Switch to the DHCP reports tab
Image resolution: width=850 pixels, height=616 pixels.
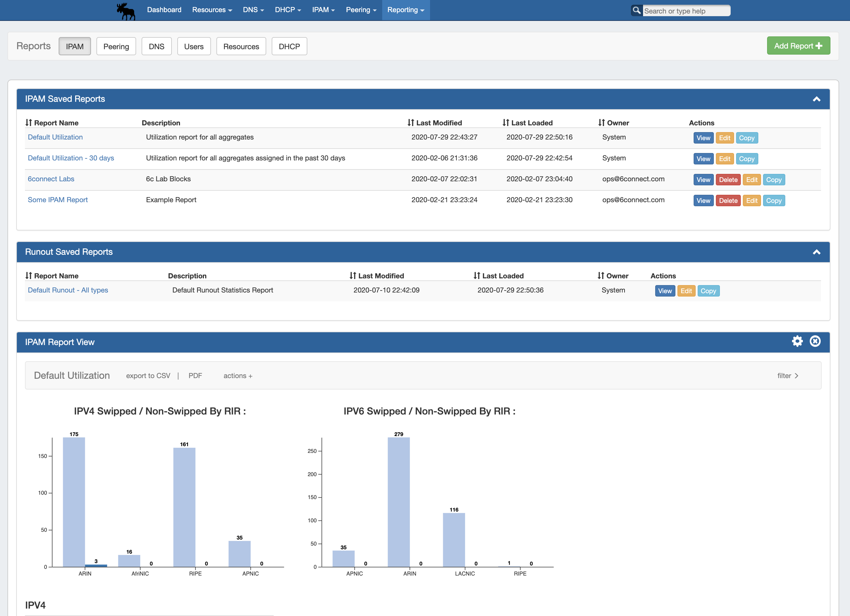pyautogui.click(x=289, y=47)
